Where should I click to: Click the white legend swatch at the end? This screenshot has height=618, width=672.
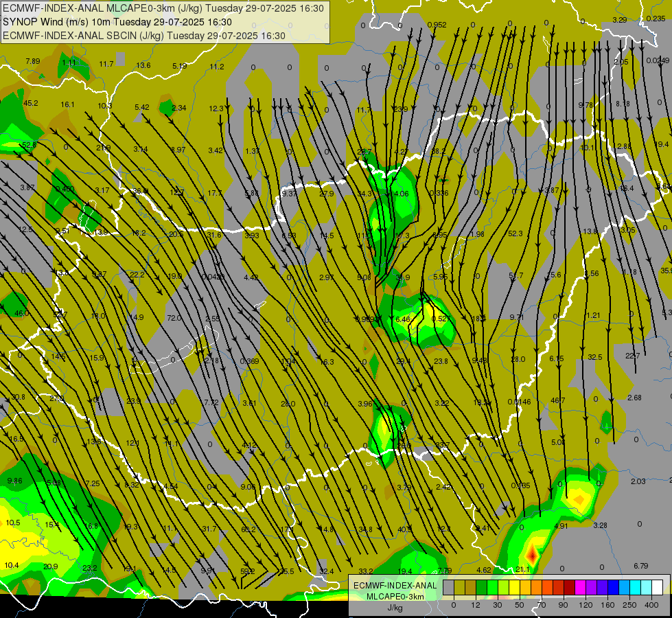(658, 587)
